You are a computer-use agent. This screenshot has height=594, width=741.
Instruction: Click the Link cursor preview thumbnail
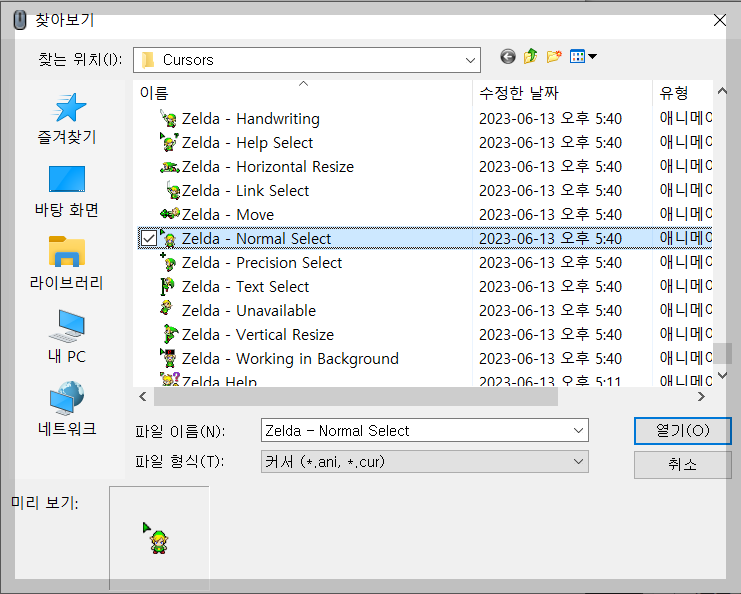pyautogui.click(x=156, y=538)
